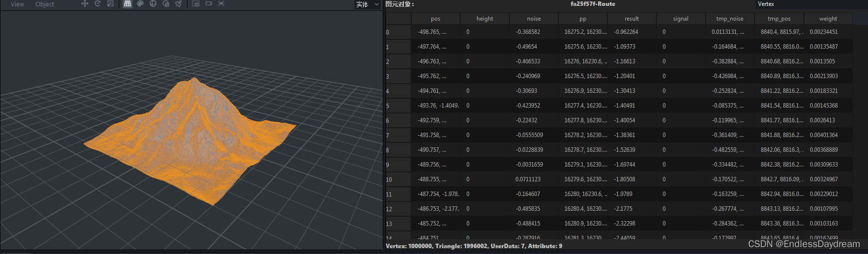Select row header 10 in table
This screenshot has height=254, width=868.
point(398,179)
